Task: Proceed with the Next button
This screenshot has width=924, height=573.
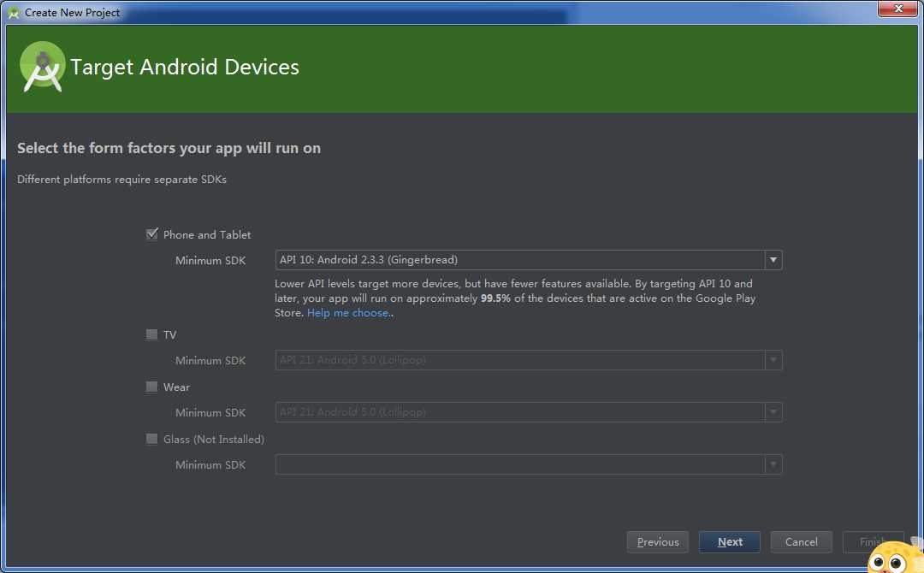Action: pyautogui.click(x=730, y=542)
